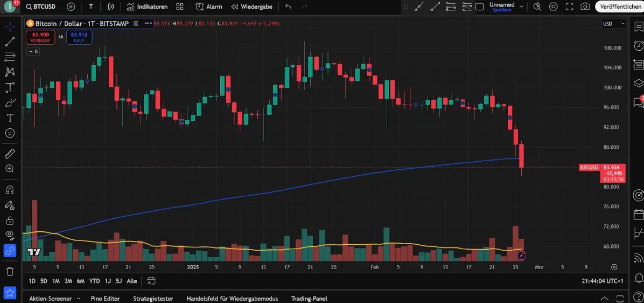644x303 pixels.
Task: Toggle lock all drawings
Action: (10, 220)
